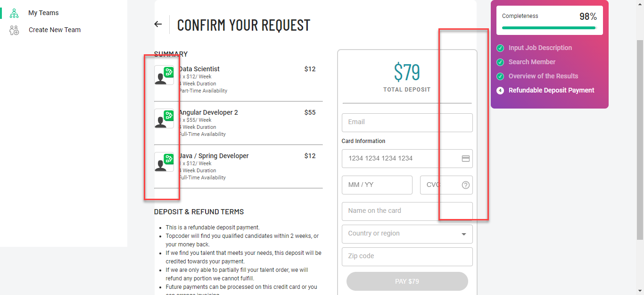Click the Search Member step checkmark
This screenshot has width=644, height=295.
click(500, 62)
